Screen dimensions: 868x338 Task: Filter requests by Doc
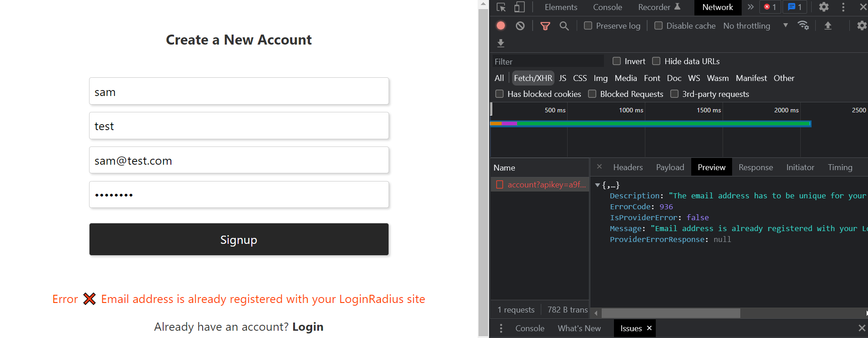[674, 78]
